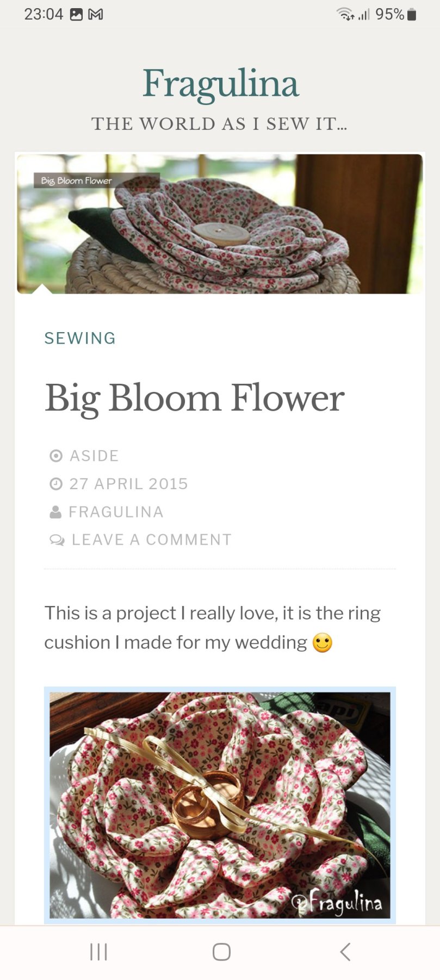Tap the battery icon in status bar
The width and height of the screenshot is (440, 980).
[x=412, y=15]
